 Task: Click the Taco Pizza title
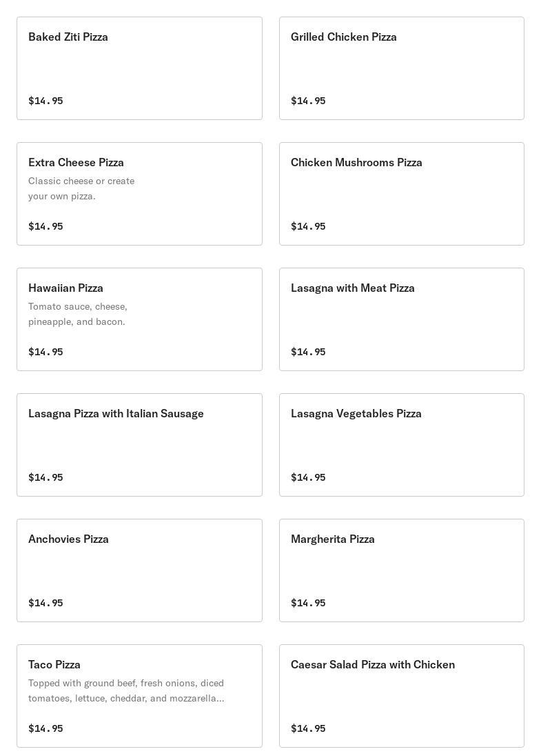tap(54, 665)
